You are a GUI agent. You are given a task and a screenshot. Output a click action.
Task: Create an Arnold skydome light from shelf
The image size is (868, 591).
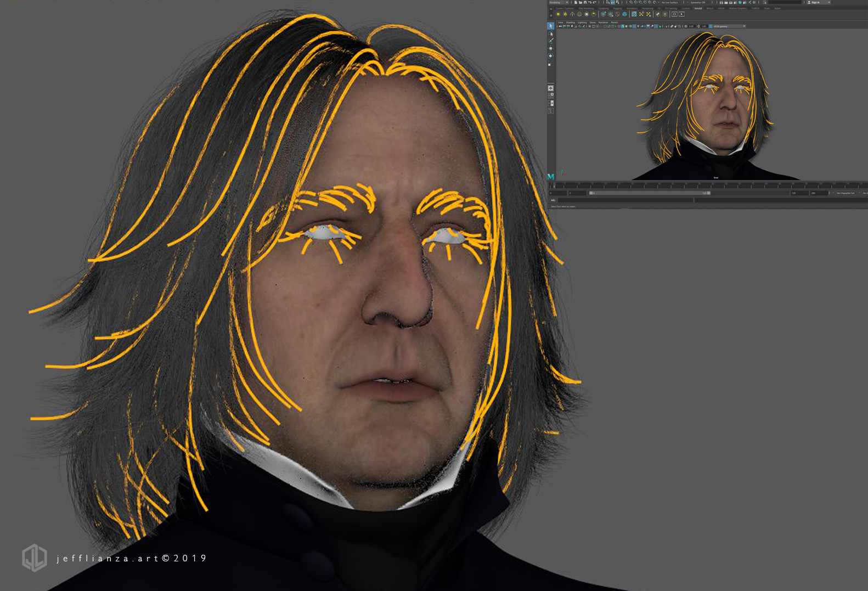(579, 14)
